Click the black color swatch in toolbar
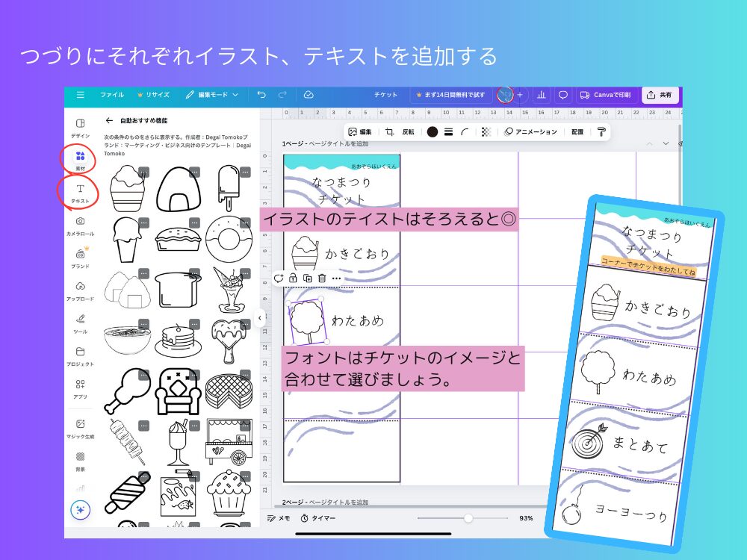747x560 pixels. (x=432, y=131)
